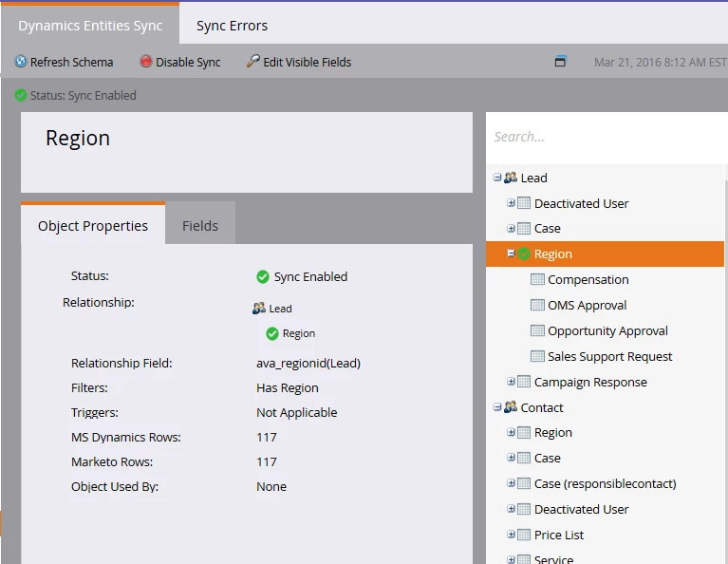
Task: Click the Price List table icon
Action: 524,535
